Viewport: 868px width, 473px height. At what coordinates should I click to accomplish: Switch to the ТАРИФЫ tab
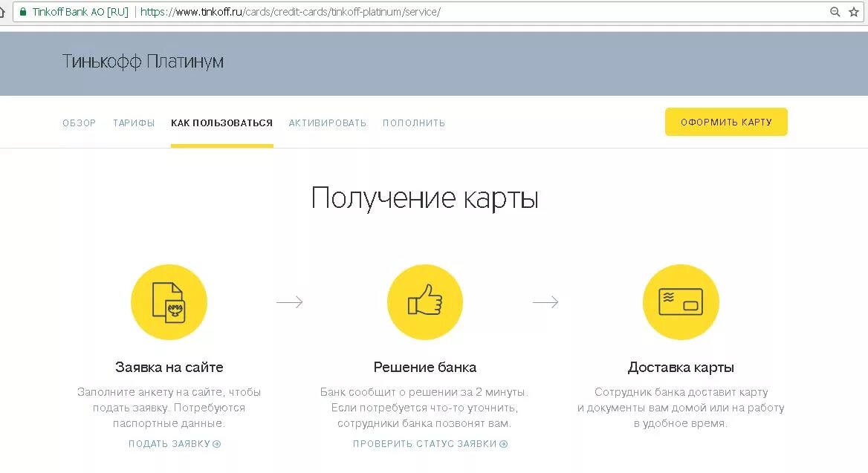point(134,123)
